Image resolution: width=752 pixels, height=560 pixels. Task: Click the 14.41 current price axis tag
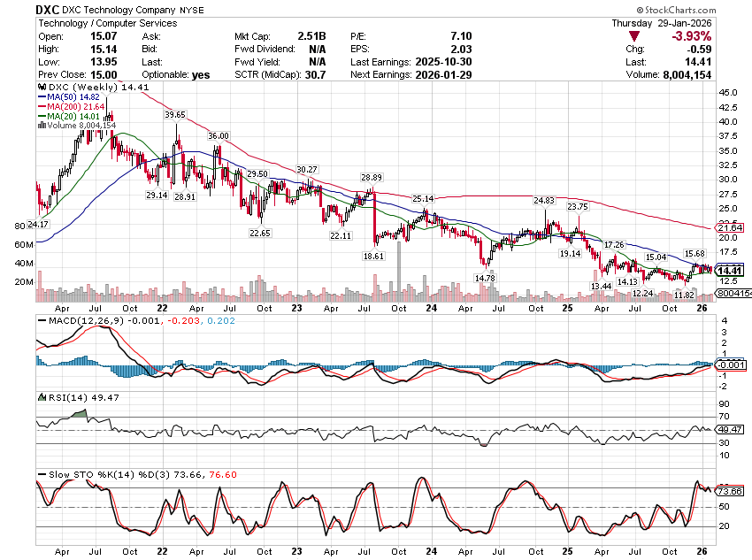(730, 271)
